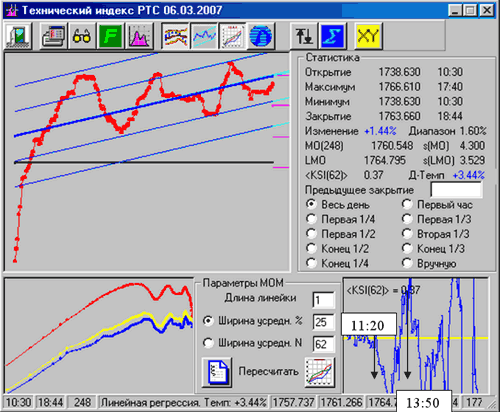Click the blue striped globe icon
500x412 pixels.
click(261, 36)
